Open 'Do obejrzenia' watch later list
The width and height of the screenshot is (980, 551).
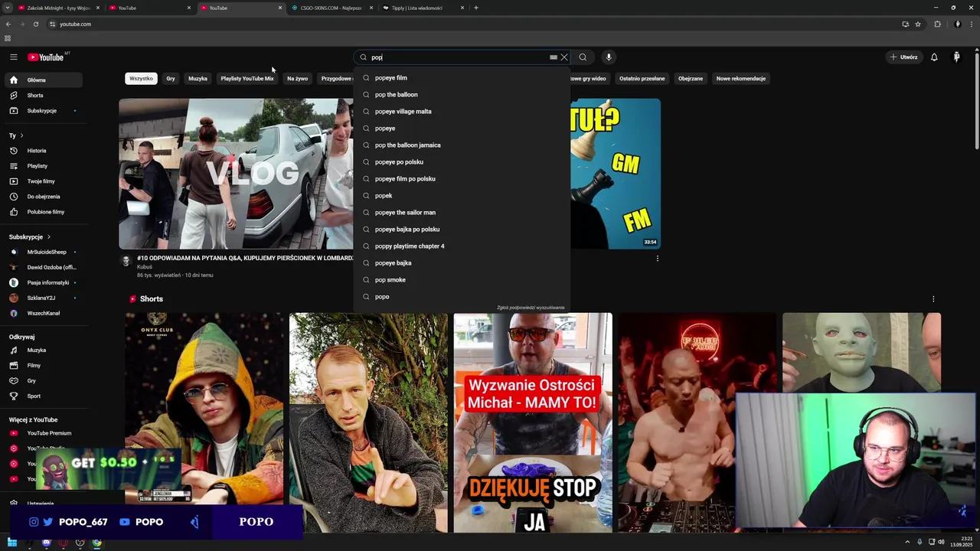tap(44, 197)
